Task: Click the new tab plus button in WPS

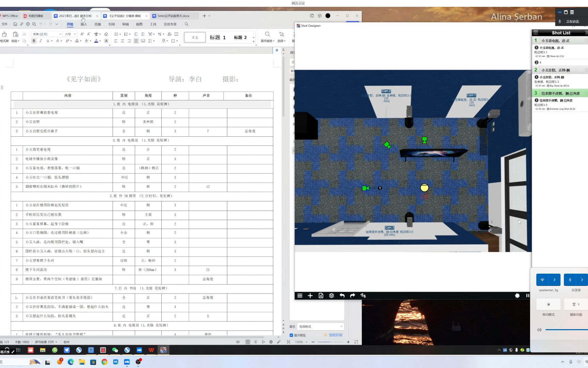Action: pyautogui.click(x=204, y=16)
